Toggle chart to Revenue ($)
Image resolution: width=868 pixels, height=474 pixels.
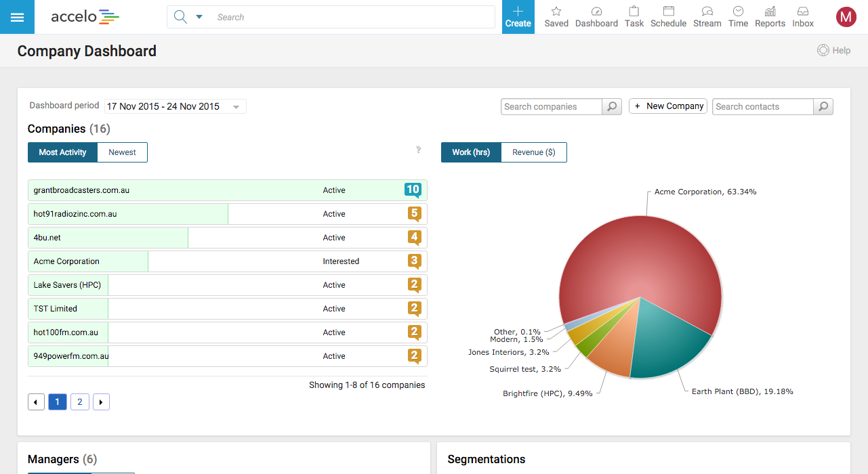534,152
